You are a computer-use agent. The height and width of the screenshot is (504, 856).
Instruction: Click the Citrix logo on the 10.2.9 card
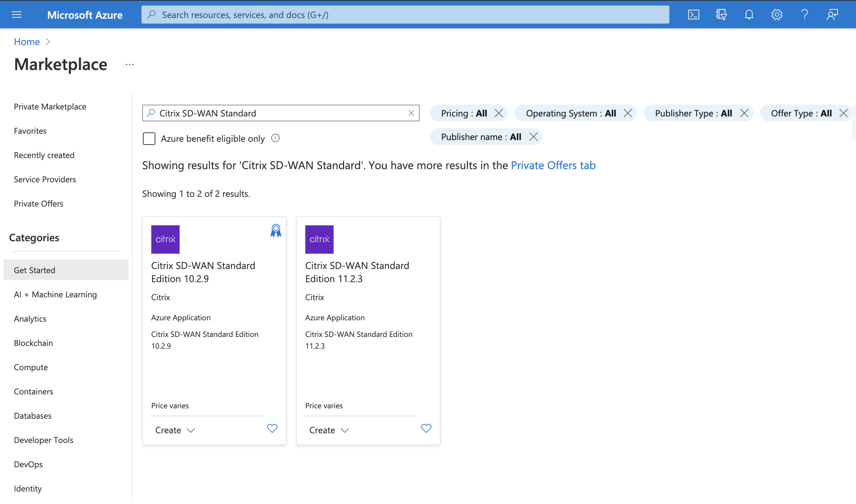point(165,240)
